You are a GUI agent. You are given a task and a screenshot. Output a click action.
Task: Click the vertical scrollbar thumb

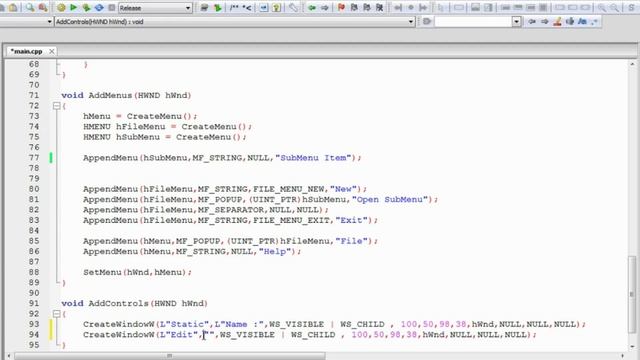click(632, 294)
